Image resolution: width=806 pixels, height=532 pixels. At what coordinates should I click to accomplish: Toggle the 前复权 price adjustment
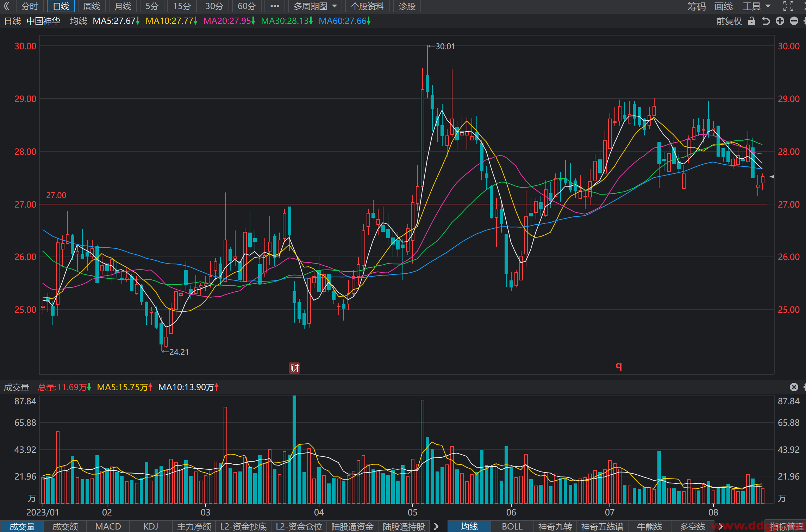coord(729,21)
